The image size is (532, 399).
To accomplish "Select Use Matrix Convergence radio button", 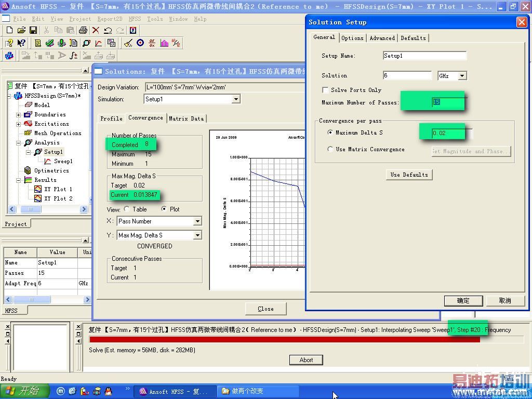I will click(330, 149).
